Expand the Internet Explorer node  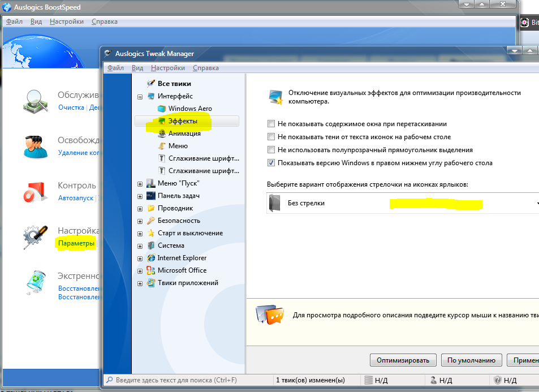(x=140, y=259)
